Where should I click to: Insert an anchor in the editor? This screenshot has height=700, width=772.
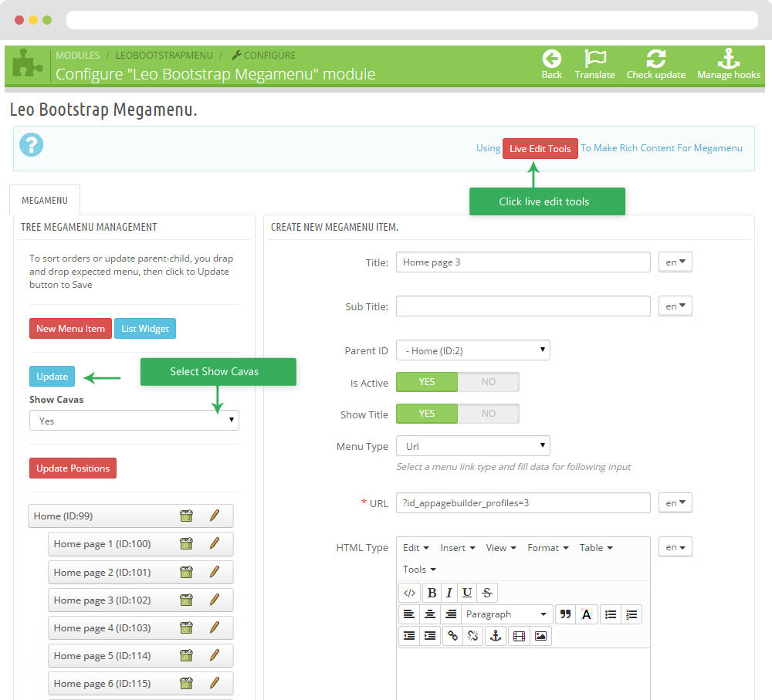click(x=496, y=636)
